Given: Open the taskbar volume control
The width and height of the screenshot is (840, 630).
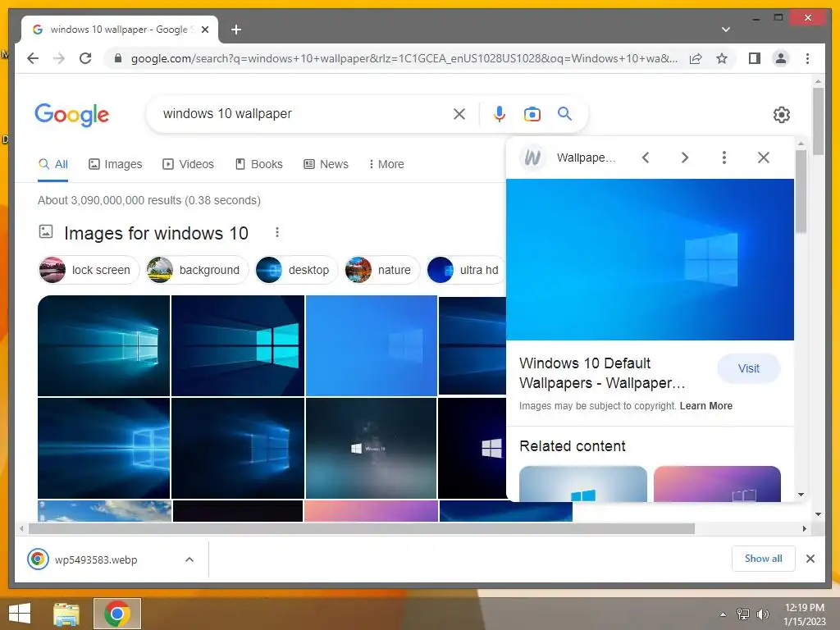Looking at the screenshot, I should point(762,614).
